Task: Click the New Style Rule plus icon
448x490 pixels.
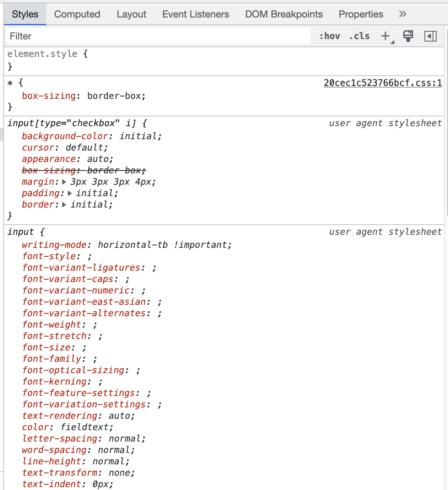Action: pyautogui.click(x=385, y=36)
